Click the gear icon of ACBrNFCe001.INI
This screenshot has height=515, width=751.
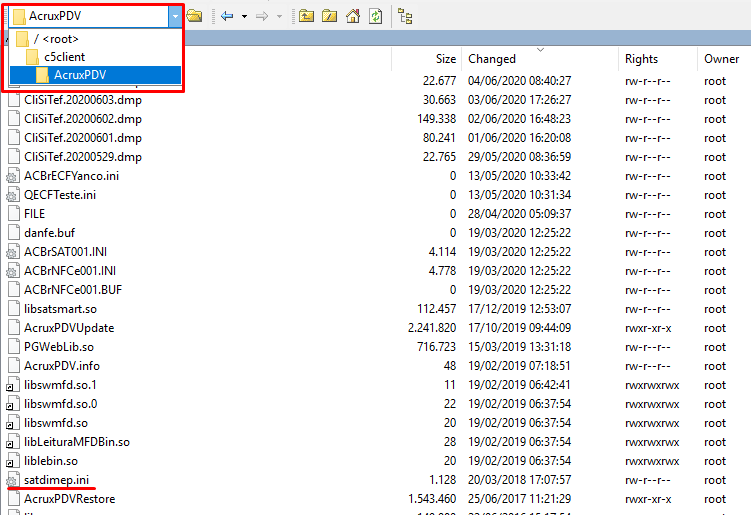13,271
